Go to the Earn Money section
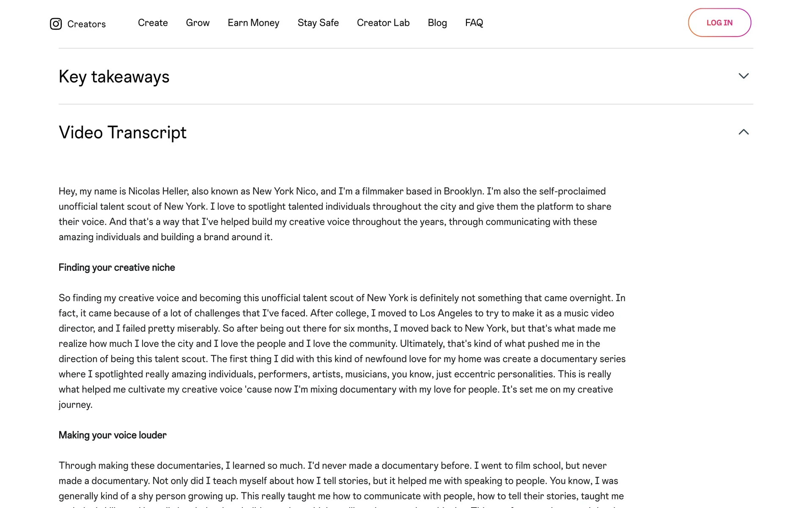 (253, 23)
